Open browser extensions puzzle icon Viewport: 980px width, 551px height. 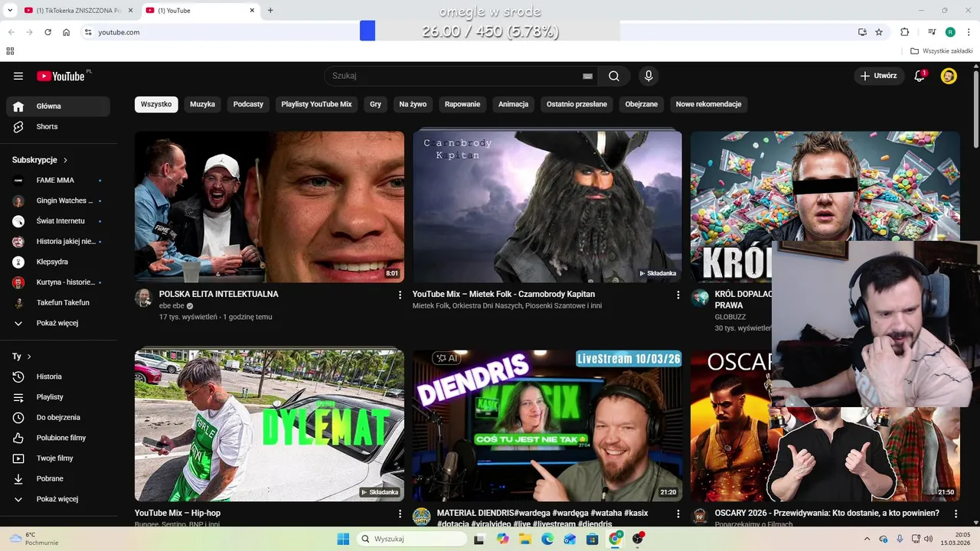point(905,32)
